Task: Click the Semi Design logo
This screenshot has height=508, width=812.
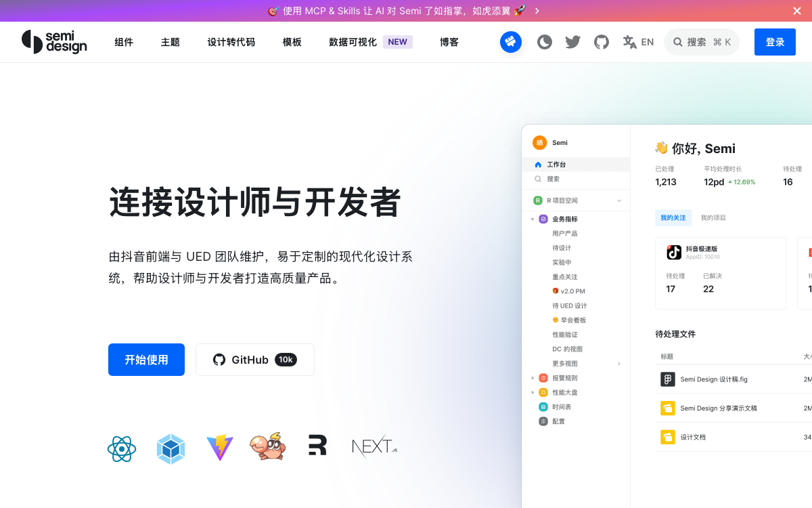Action: coord(54,42)
